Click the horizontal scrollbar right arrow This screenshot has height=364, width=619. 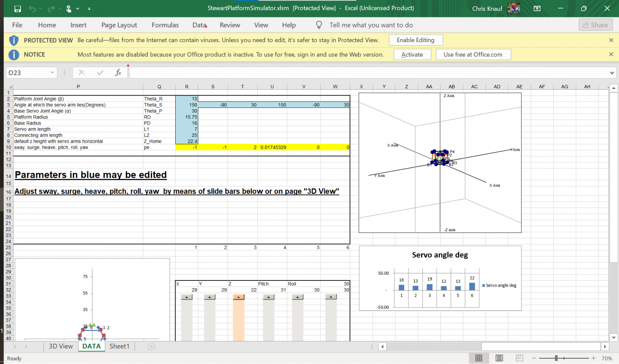coord(605,347)
